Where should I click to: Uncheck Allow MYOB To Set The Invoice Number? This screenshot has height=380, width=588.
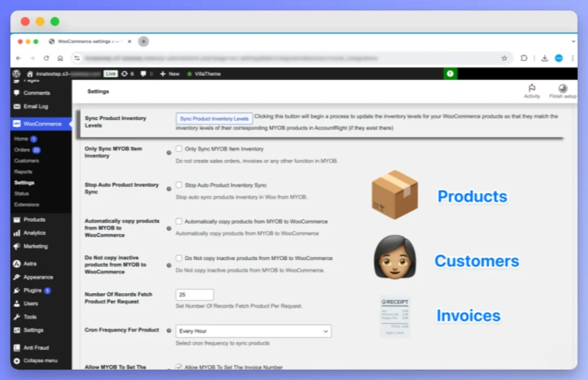pos(180,367)
